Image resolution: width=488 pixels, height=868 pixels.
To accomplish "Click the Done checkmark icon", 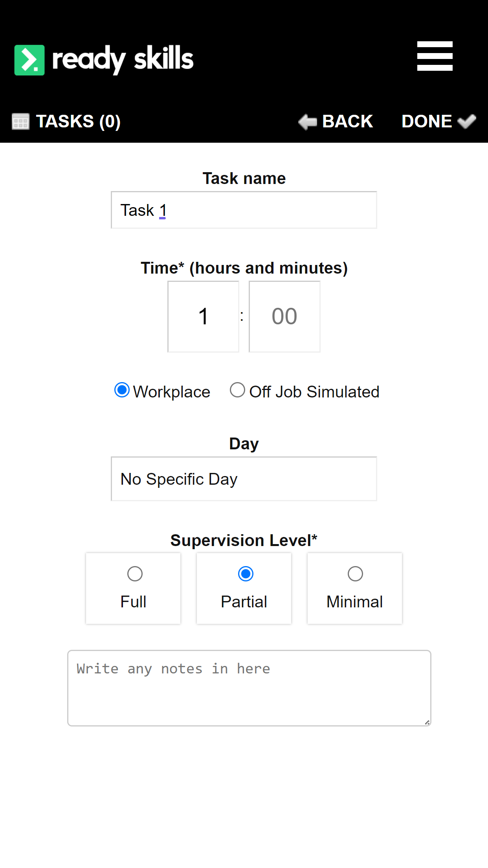I will pyautogui.click(x=467, y=121).
